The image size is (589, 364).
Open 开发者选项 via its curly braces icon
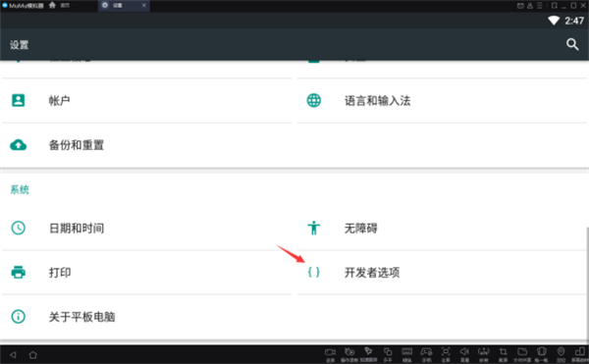(314, 272)
